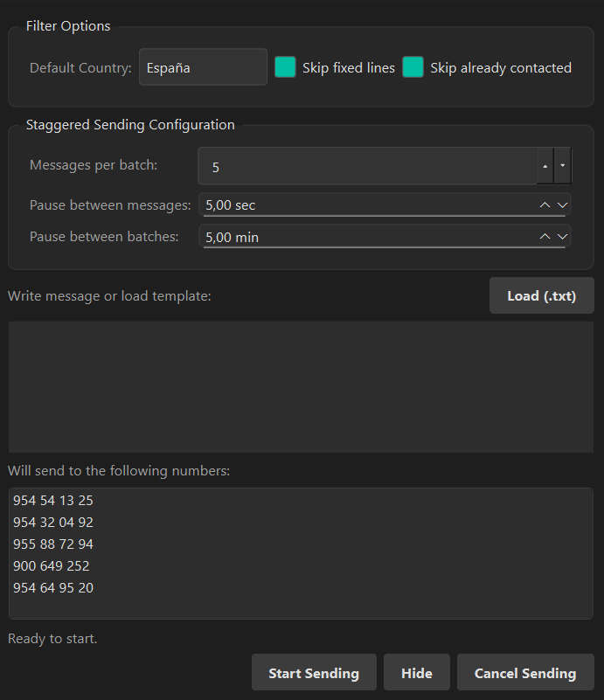
Task: Select number 900 649 252
Action: pos(52,566)
